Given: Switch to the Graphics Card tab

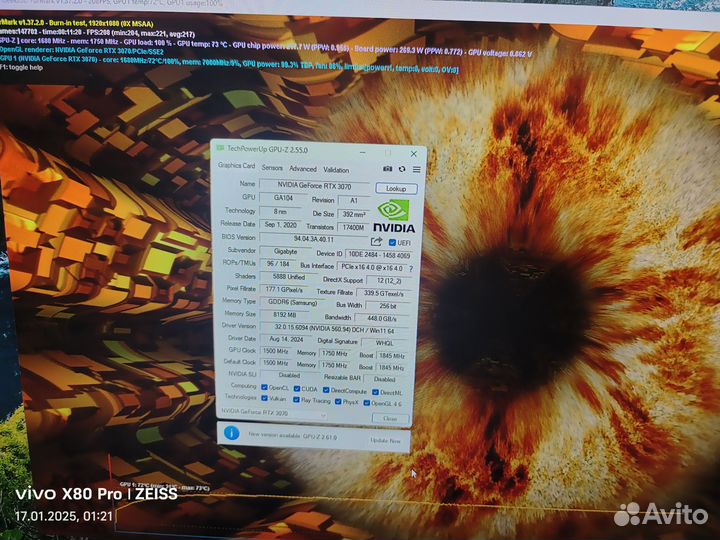Looking at the screenshot, I should 236,165.
